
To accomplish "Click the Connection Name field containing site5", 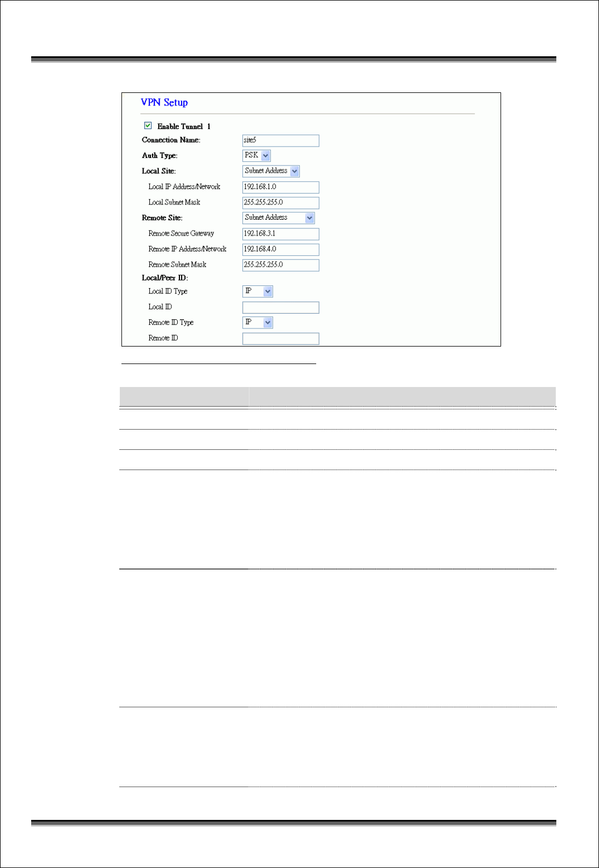I will [x=281, y=140].
